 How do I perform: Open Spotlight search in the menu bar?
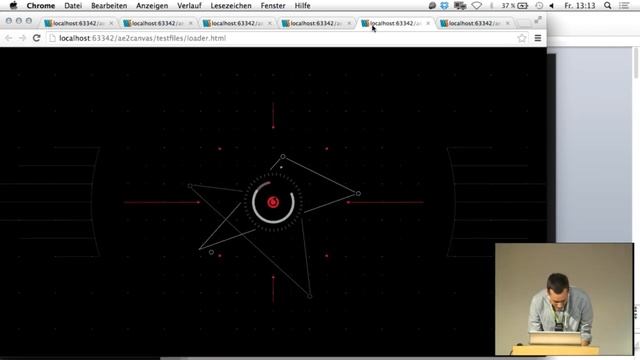click(608, 5)
